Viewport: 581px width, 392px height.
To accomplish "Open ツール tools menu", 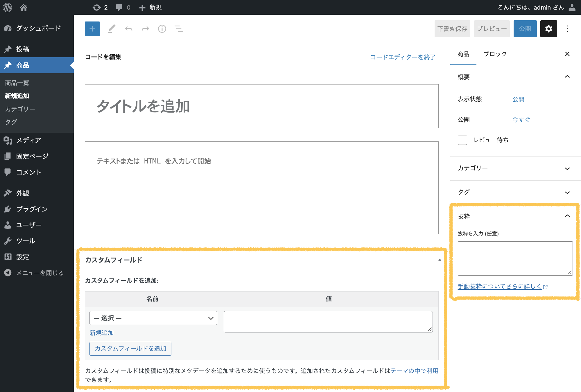I will coord(37,241).
